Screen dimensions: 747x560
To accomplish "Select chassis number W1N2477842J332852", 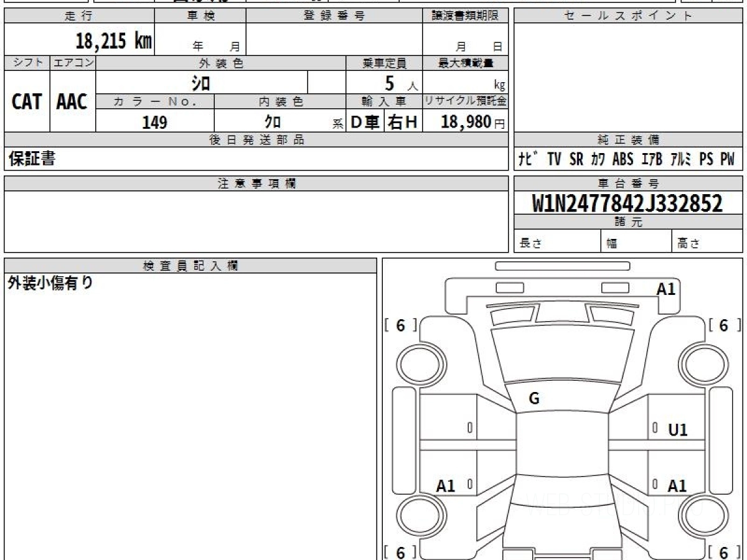I will click(x=627, y=203).
